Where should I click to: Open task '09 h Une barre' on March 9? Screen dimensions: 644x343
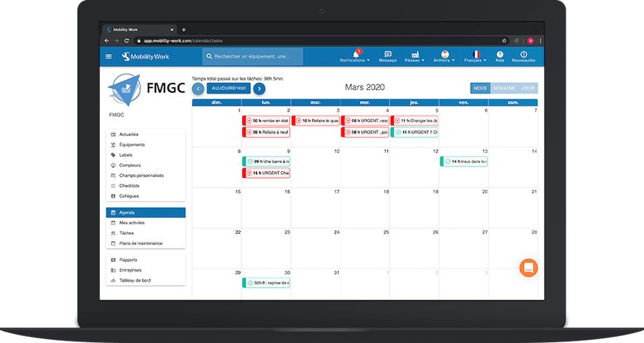[266, 162]
